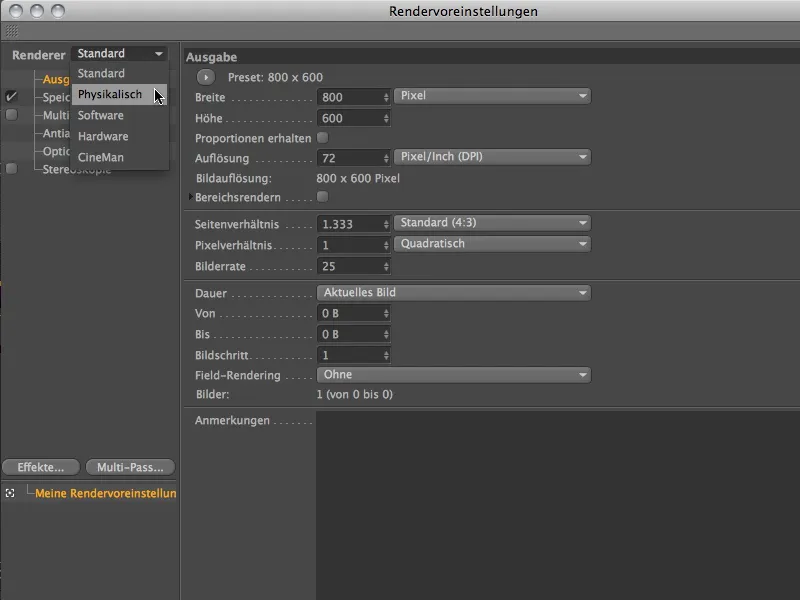Select CineMan renderer option
The height and width of the screenshot is (600, 800).
[119, 157]
